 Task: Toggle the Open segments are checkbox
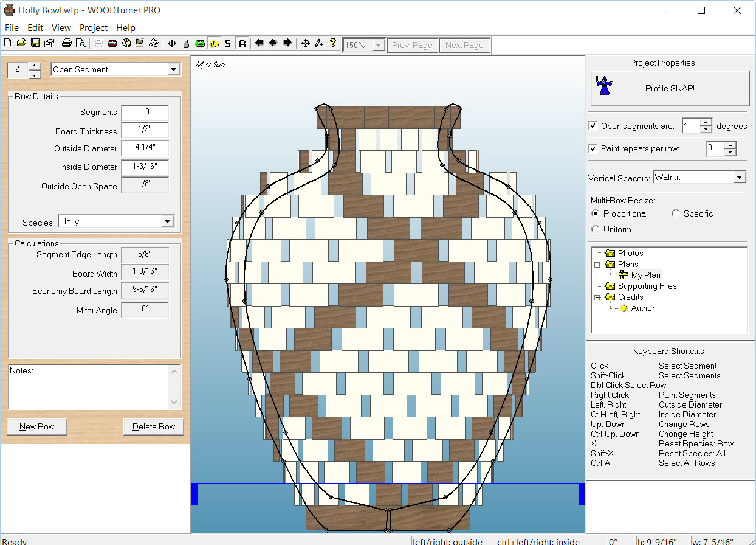tap(593, 126)
